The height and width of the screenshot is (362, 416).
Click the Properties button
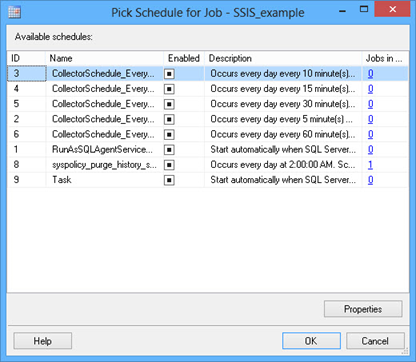363,309
